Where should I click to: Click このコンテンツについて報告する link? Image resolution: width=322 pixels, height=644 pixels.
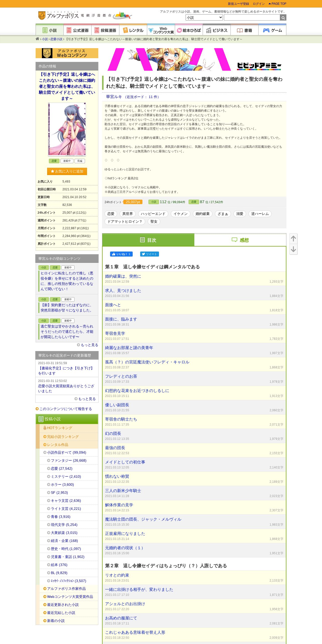[64, 409]
